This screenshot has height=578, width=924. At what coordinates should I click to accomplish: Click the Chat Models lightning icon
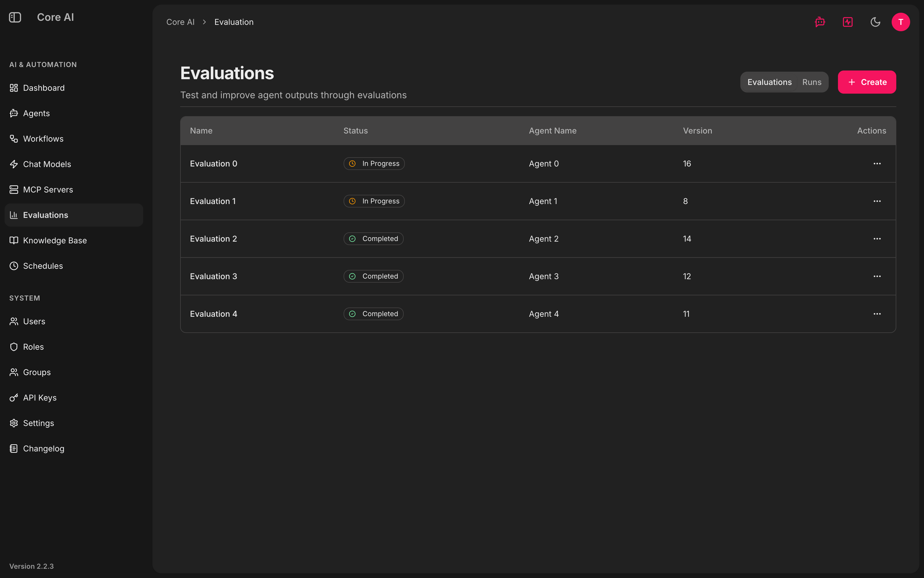coord(14,164)
